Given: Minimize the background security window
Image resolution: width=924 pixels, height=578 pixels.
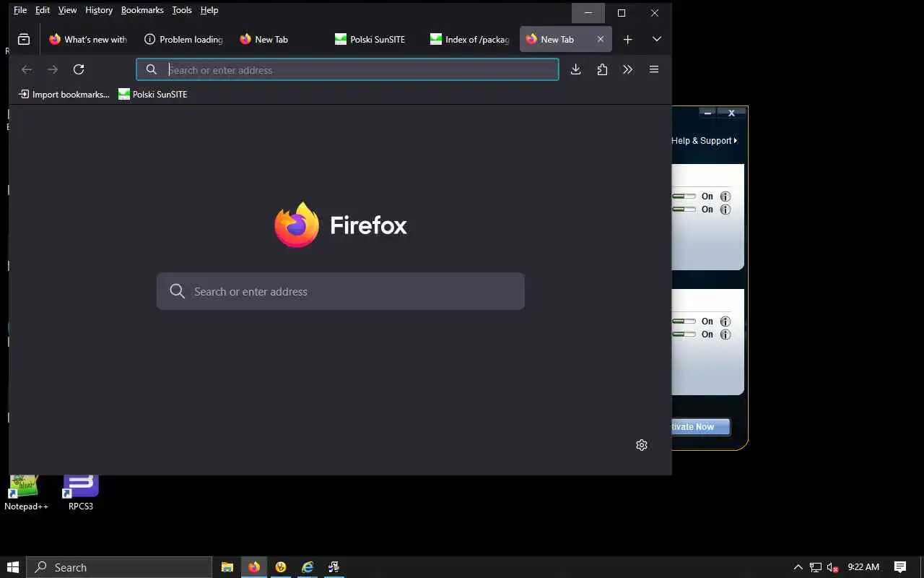Looking at the screenshot, I should [x=708, y=113].
